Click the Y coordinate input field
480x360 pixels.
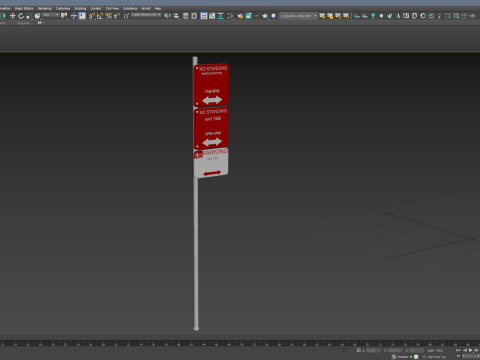(395, 350)
